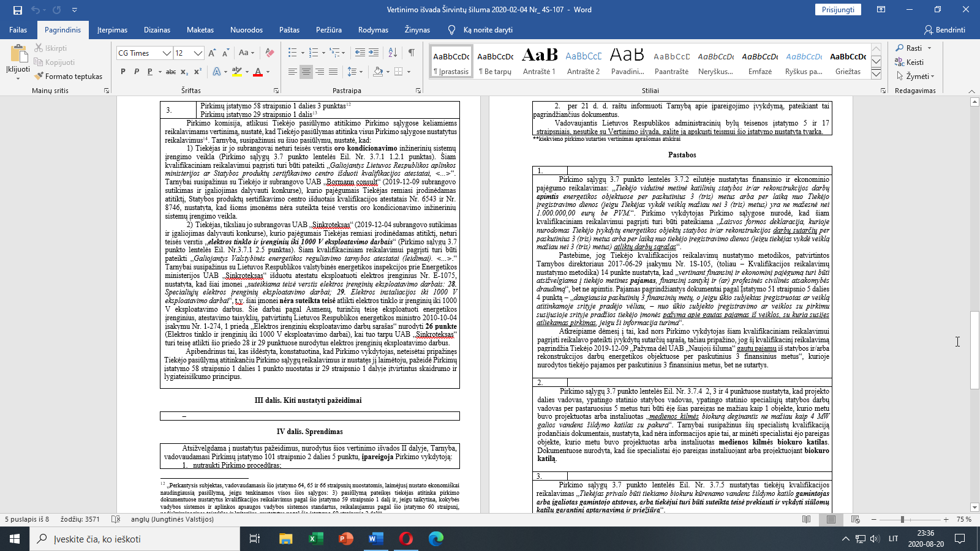
Task: Apply justified text alignment
Action: tap(333, 72)
